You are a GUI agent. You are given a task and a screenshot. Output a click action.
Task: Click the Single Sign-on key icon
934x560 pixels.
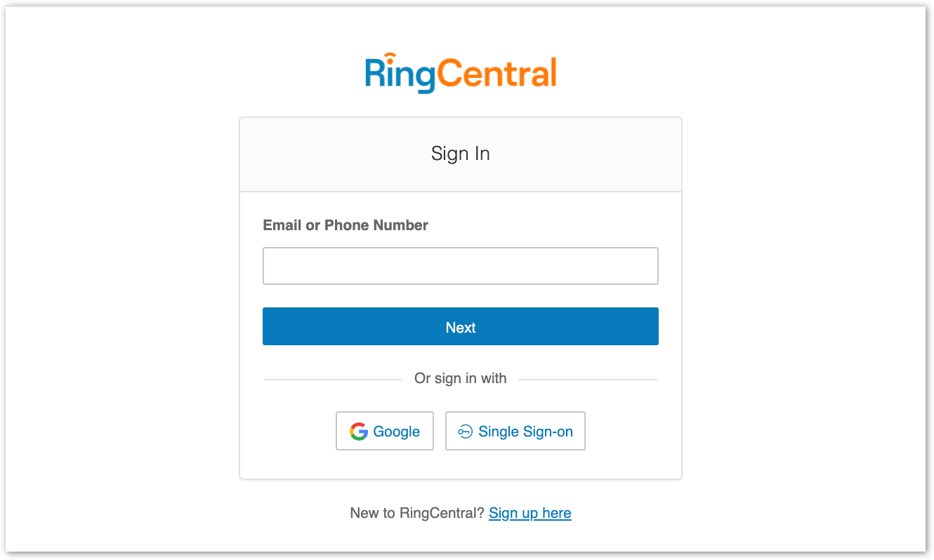pyautogui.click(x=465, y=432)
